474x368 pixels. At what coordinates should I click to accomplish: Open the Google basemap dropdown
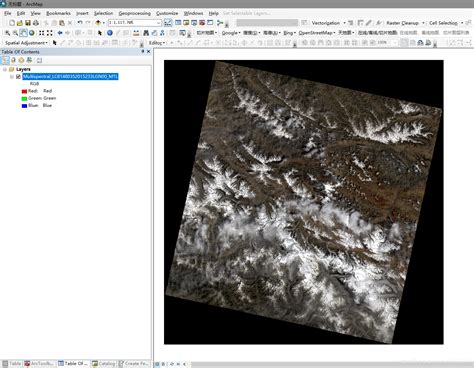(231, 33)
